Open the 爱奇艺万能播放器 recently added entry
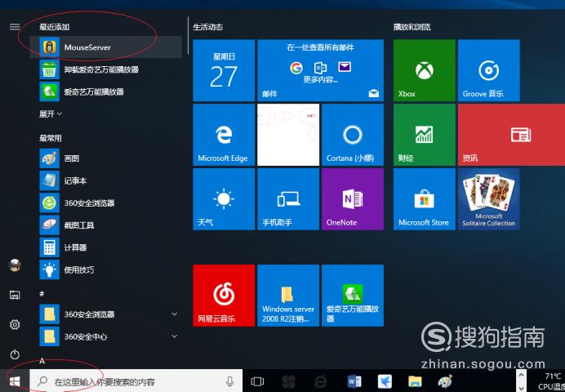The height and width of the screenshot is (392, 565). (x=105, y=91)
